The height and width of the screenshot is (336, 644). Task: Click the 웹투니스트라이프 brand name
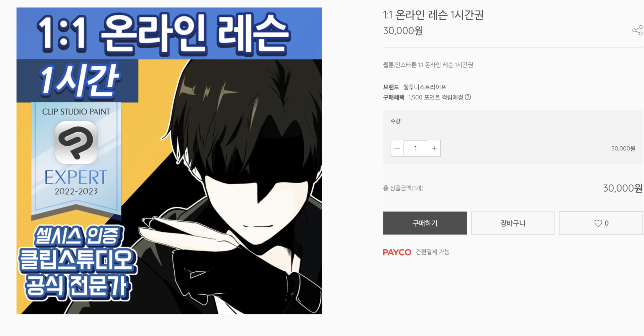(x=425, y=87)
